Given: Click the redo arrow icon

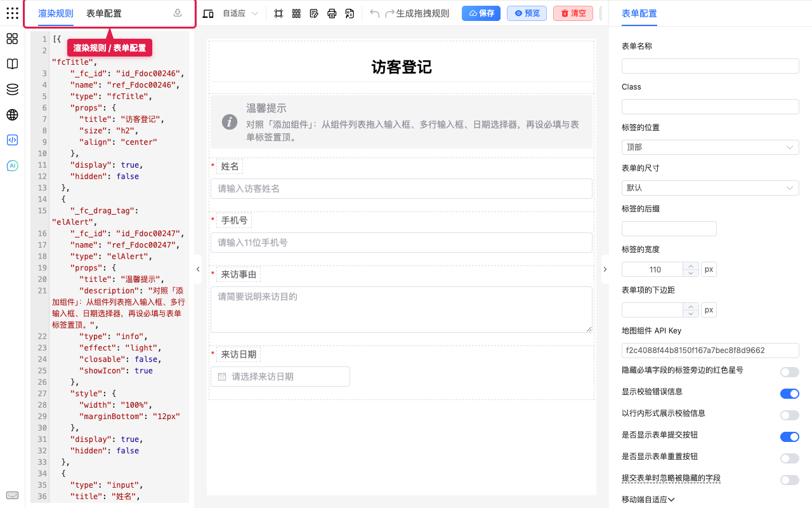Looking at the screenshot, I should [390, 13].
